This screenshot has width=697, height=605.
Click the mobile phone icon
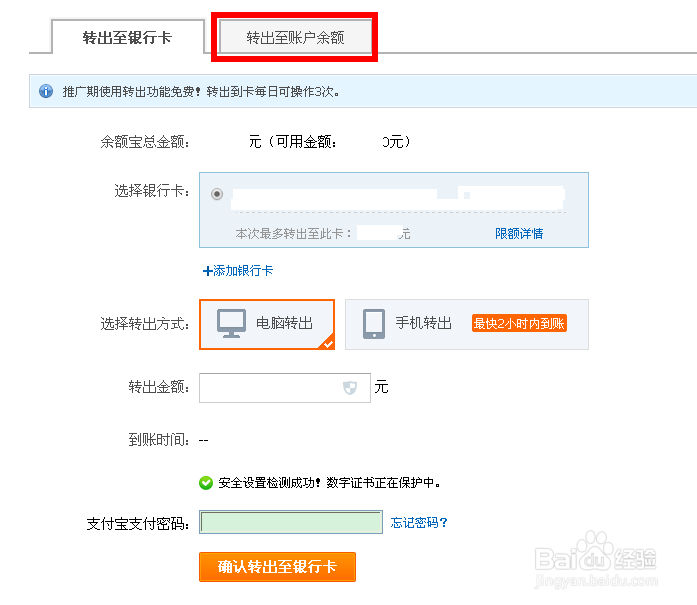(374, 324)
